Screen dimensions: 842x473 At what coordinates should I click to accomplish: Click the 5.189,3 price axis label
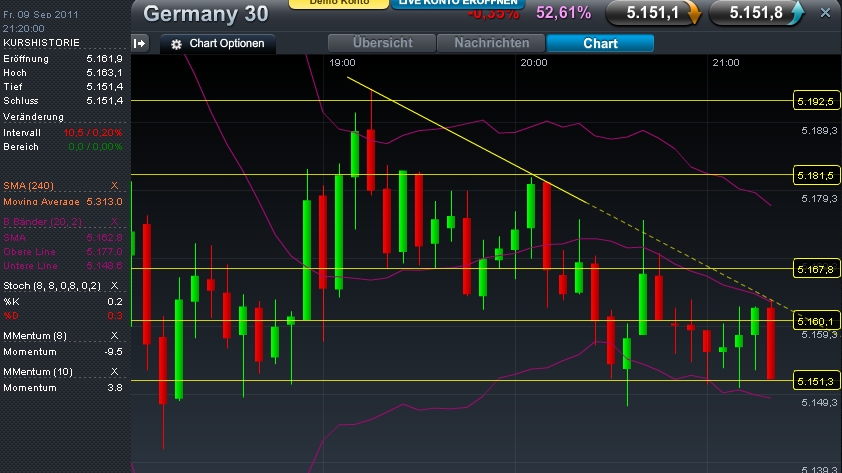point(819,131)
